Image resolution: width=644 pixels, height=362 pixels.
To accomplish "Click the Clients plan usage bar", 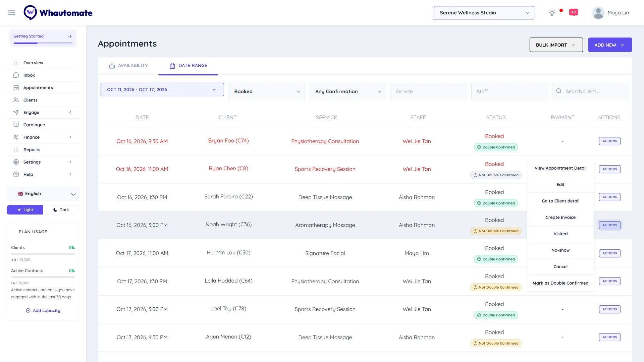I will pos(43,254).
